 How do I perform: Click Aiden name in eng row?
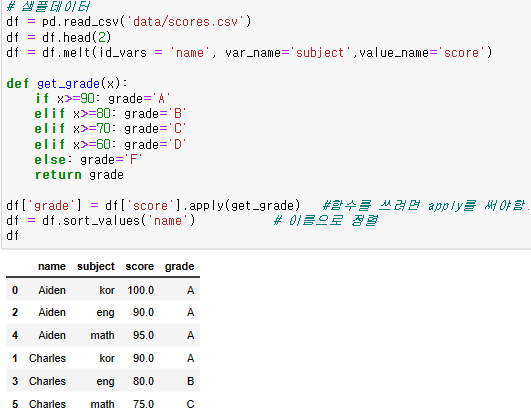coord(52,312)
